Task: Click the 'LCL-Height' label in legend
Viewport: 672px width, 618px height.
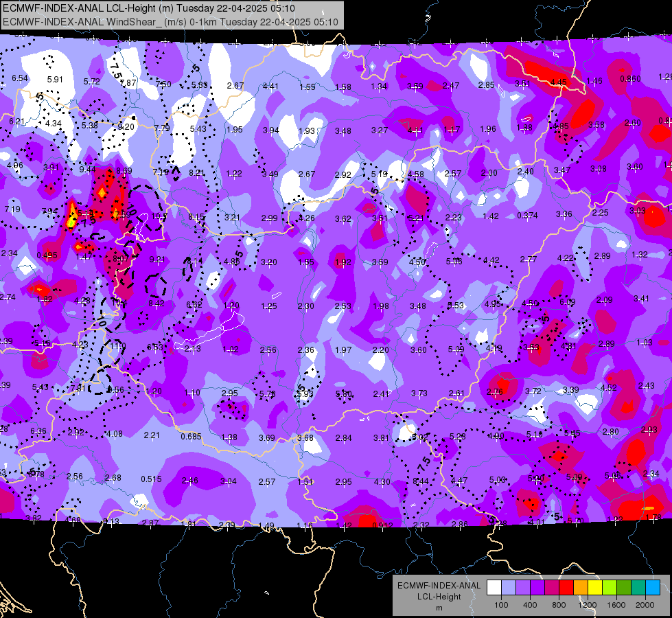Action: pyautogui.click(x=439, y=597)
